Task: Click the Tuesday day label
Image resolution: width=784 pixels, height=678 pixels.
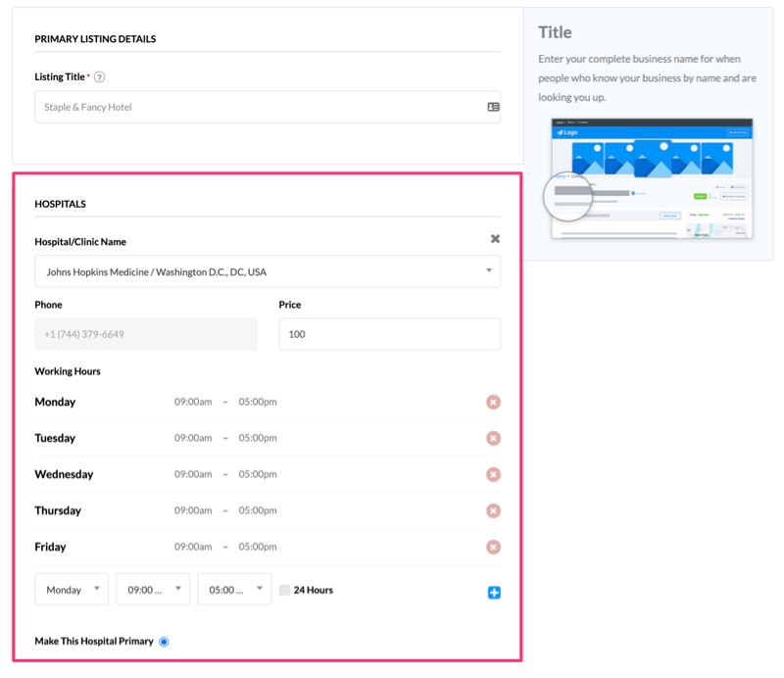Action: click(55, 439)
